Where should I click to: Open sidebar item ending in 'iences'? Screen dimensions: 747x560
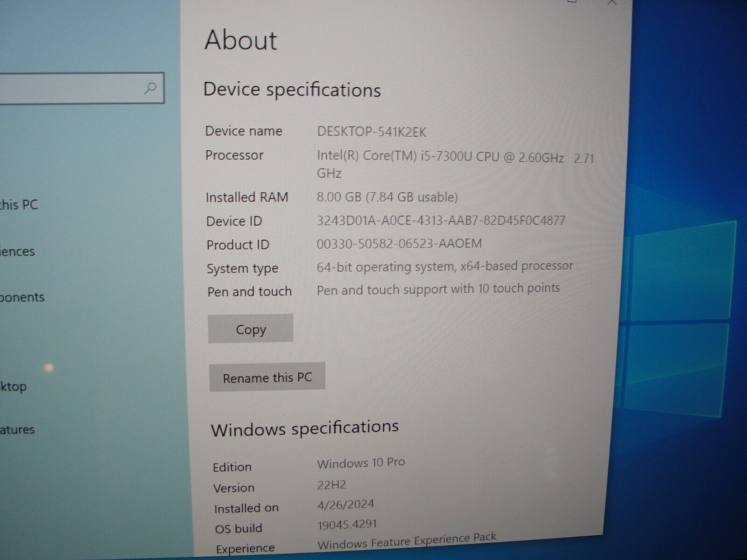click(x=17, y=252)
